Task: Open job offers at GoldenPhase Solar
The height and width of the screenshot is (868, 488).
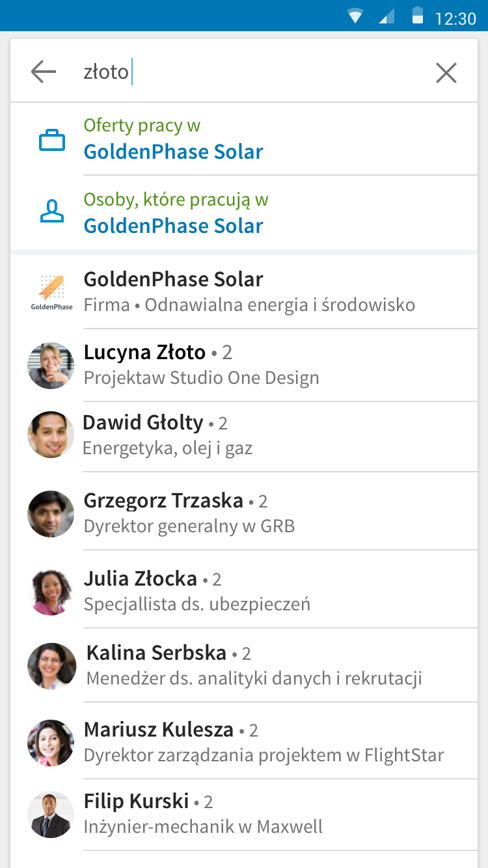Action: [x=174, y=139]
